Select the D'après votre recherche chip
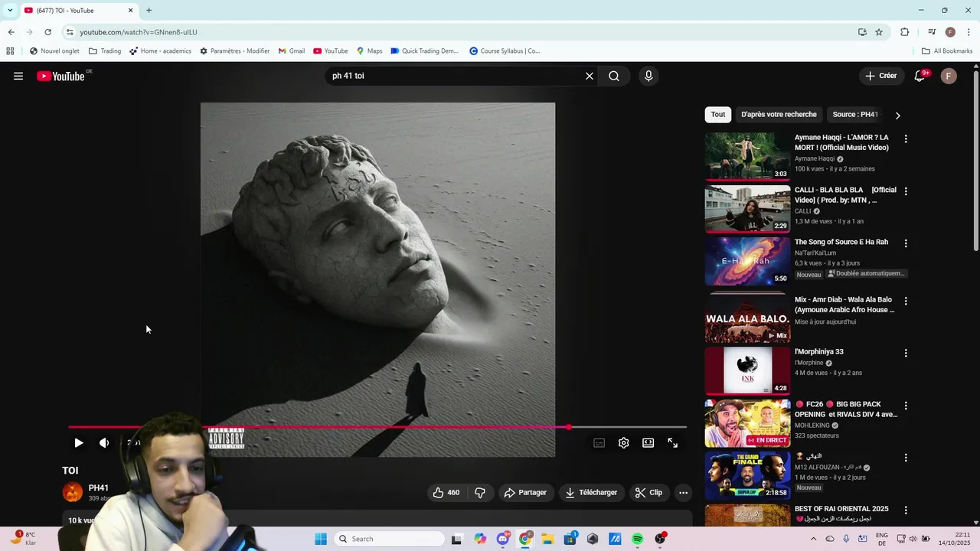 pos(779,115)
